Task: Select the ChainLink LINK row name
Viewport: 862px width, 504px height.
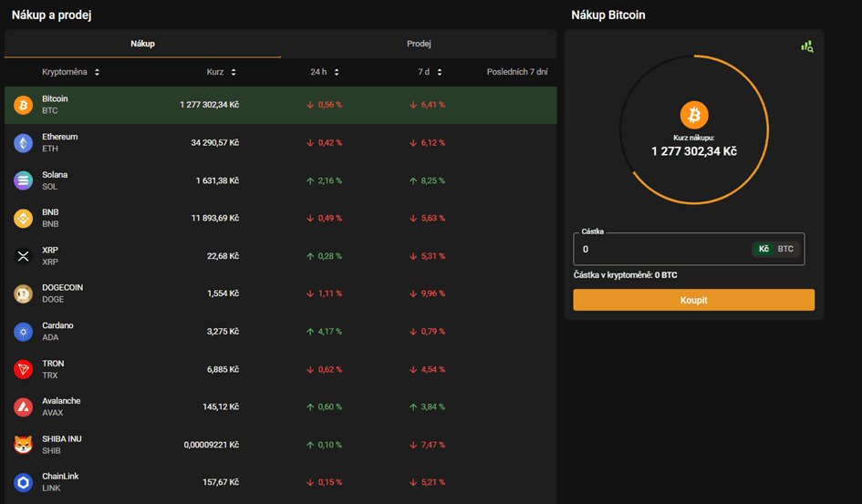Action: pos(60,481)
